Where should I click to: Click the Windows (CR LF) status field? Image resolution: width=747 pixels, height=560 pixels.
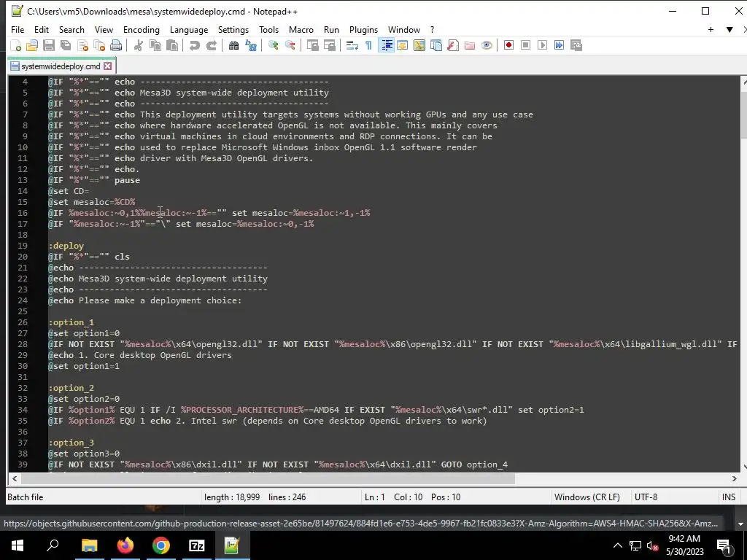point(587,497)
